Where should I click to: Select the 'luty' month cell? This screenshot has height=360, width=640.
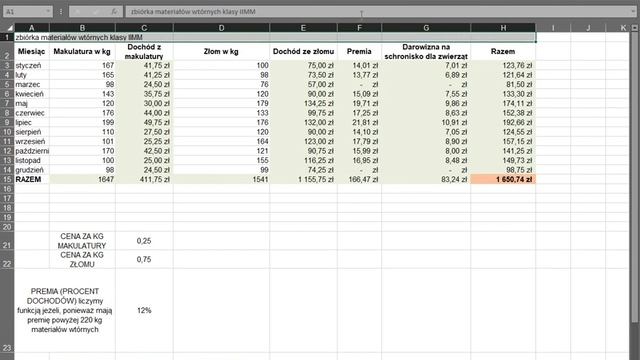[32, 75]
